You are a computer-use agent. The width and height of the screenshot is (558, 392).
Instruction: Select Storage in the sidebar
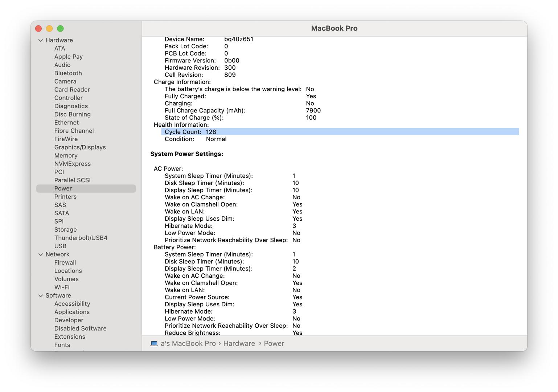65,230
